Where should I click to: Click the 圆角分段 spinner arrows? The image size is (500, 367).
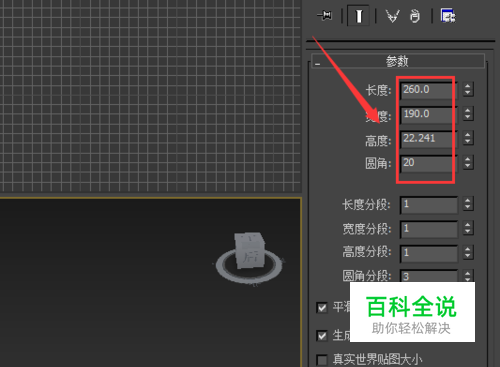click(x=468, y=276)
